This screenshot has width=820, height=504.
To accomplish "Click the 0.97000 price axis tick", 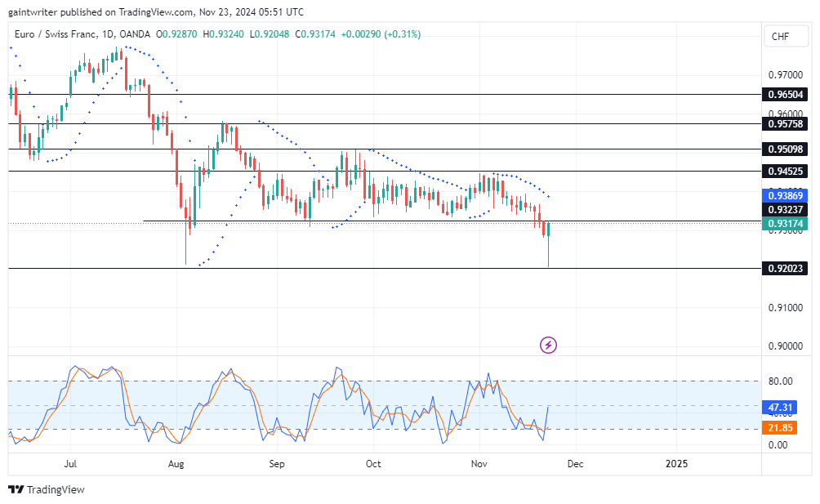I will (786, 75).
